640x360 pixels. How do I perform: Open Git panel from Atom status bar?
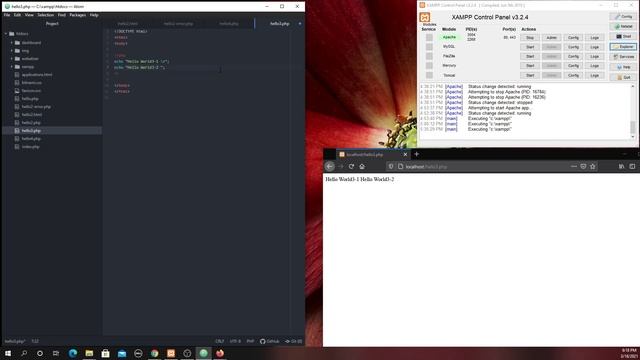293,341
